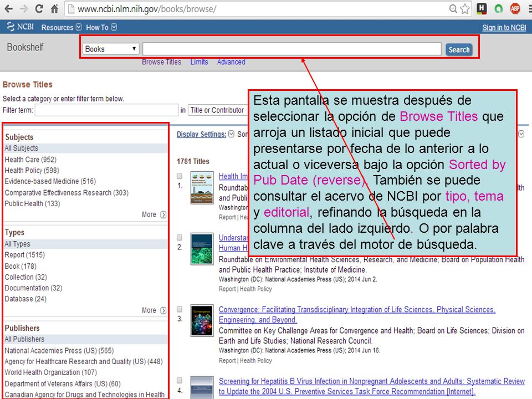Bookmark this page with the star icon
This screenshot has height=399, width=532.
pos(465,9)
